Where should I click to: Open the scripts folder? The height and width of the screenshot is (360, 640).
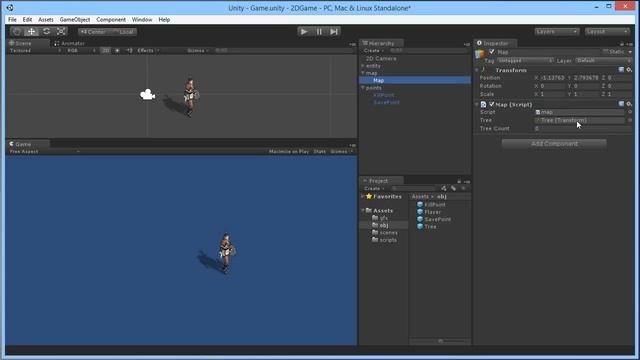pos(388,240)
